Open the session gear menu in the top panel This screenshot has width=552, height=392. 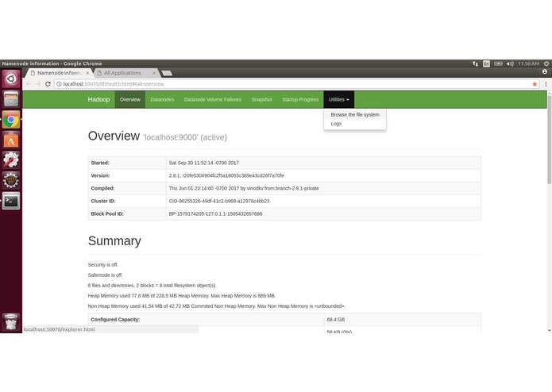[x=546, y=63]
